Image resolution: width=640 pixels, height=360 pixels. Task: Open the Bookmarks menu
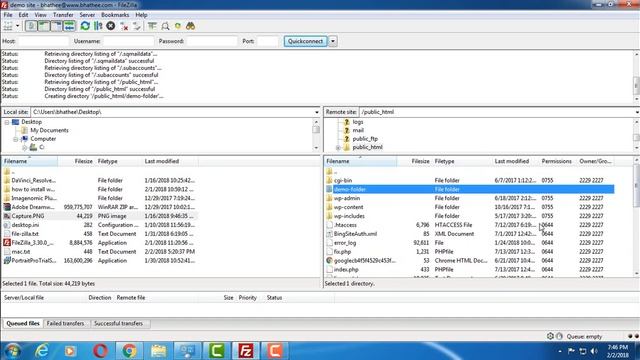(x=115, y=15)
